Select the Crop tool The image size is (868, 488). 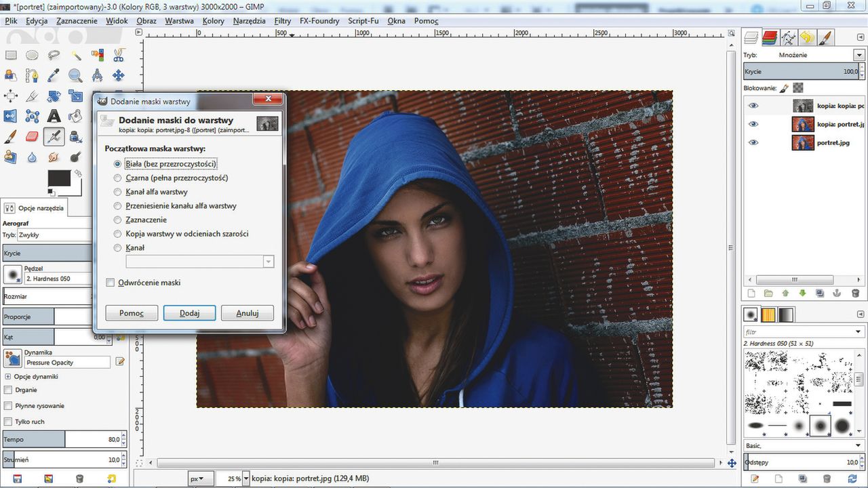[32, 96]
